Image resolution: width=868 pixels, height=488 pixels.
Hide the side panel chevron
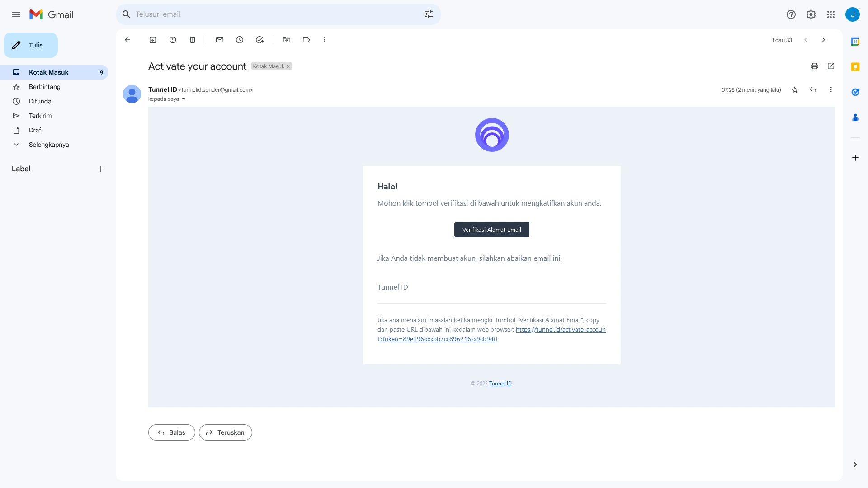coord(855,465)
